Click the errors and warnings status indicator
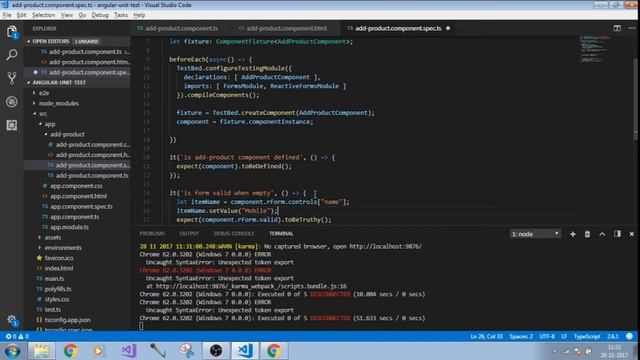This screenshot has width=640, height=360. [x=17, y=336]
